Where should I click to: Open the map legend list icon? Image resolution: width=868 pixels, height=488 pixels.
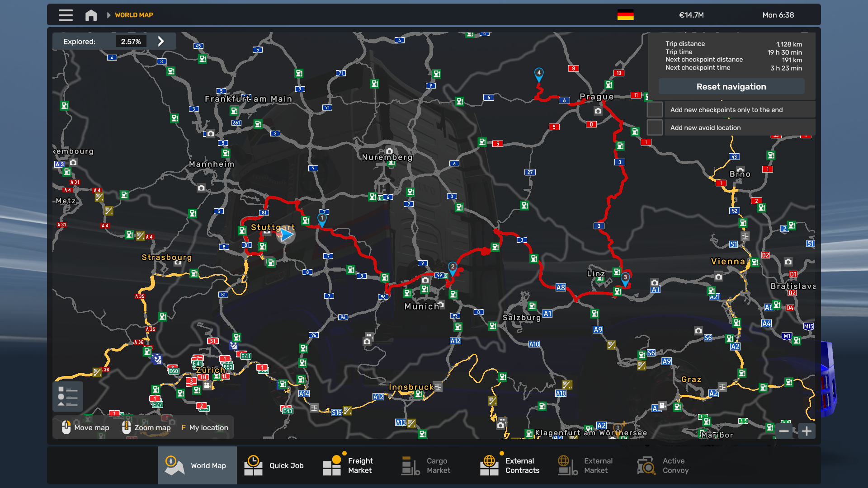(67, 396)
